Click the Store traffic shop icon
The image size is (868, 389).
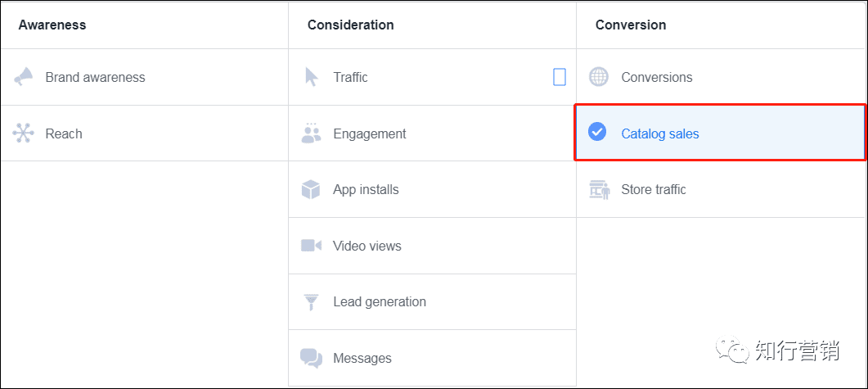[x=599, y=190]
